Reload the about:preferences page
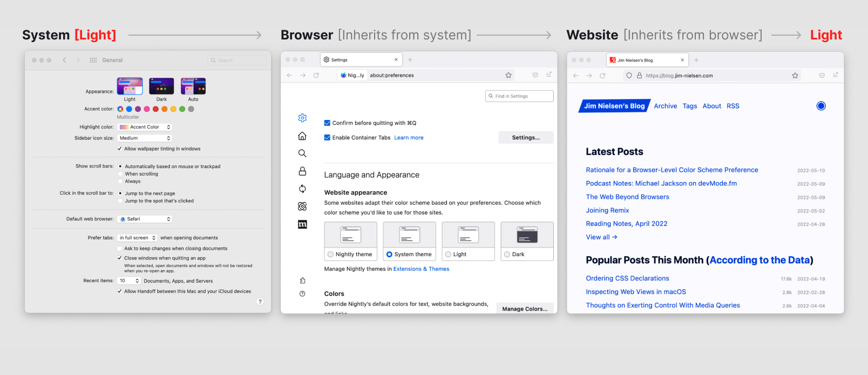The image size is (868, 375). click(316, 75)
